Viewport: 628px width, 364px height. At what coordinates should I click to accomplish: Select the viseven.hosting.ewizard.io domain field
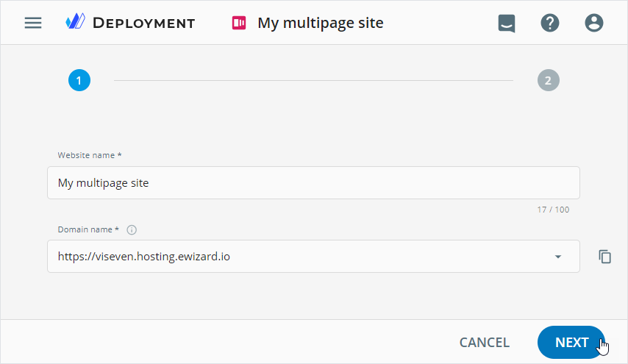coord(294,257)
